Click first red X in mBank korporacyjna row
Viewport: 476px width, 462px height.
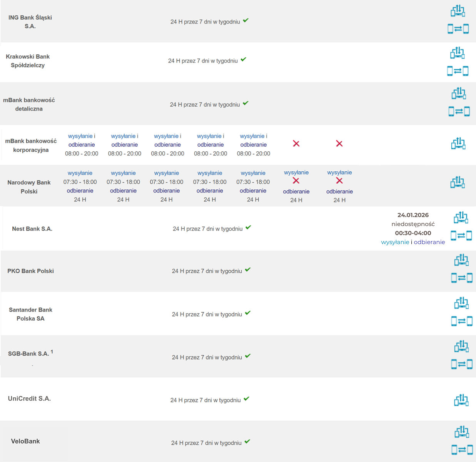tap(296, 144)
